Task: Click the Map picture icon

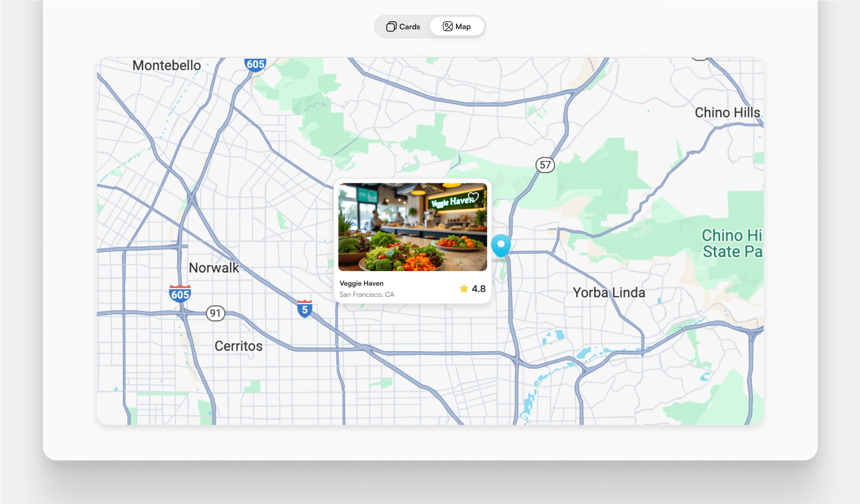Action: point(448,26)
